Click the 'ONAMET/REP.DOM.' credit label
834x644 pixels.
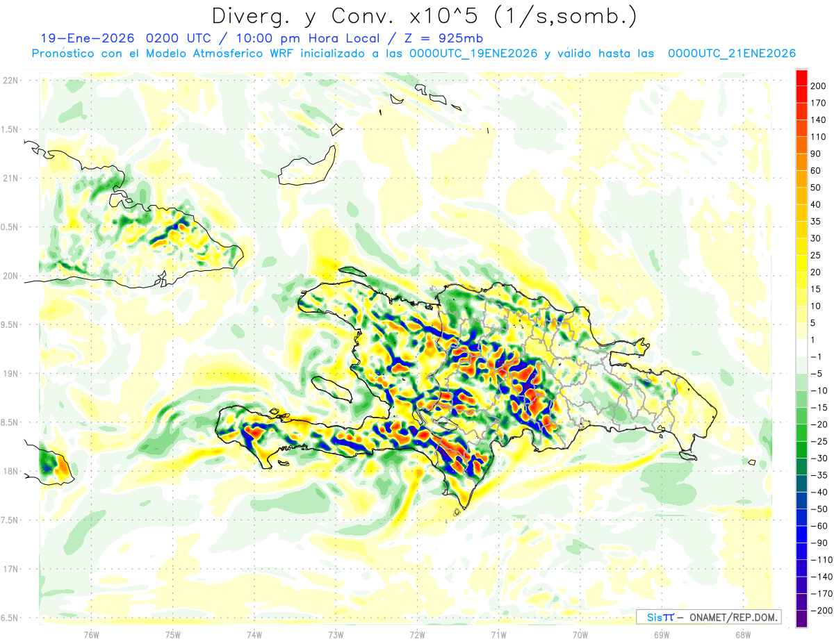point(733,617)
